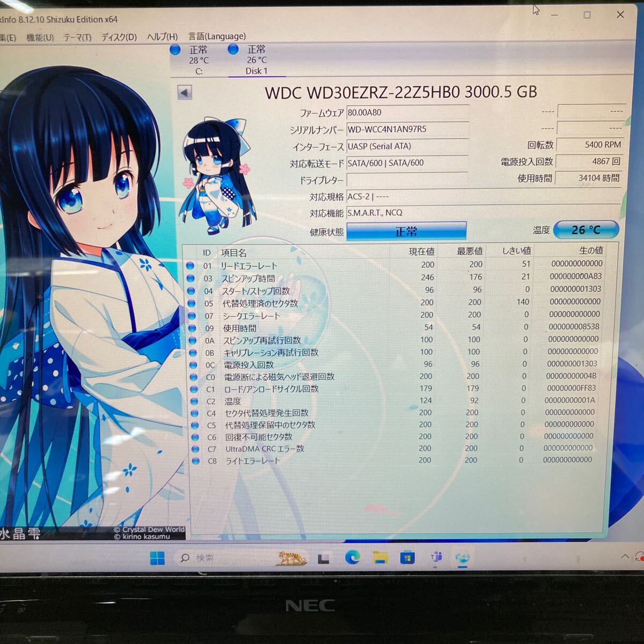
Task: Click the 対応機能 field S.M.A.R.T., NCQ
Action: click(483, 213)
